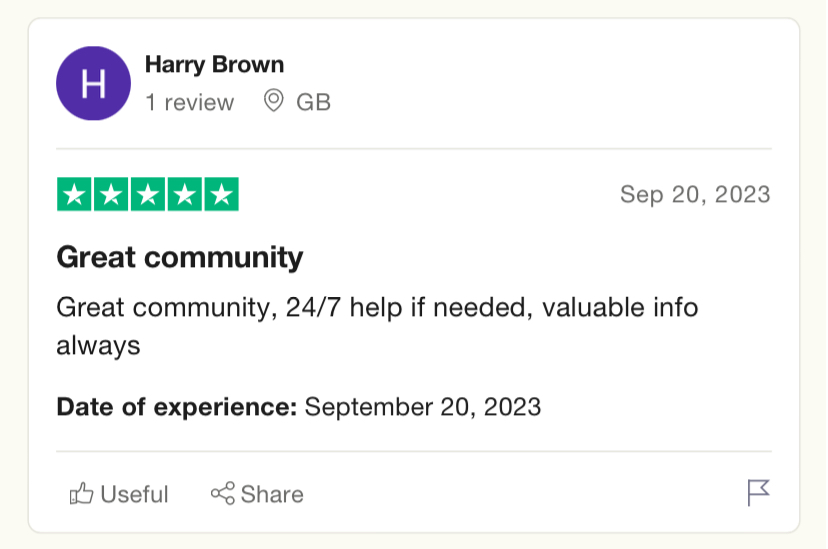Click the purple H avatar circle
828x549 pixels.
tap(93, 83)
